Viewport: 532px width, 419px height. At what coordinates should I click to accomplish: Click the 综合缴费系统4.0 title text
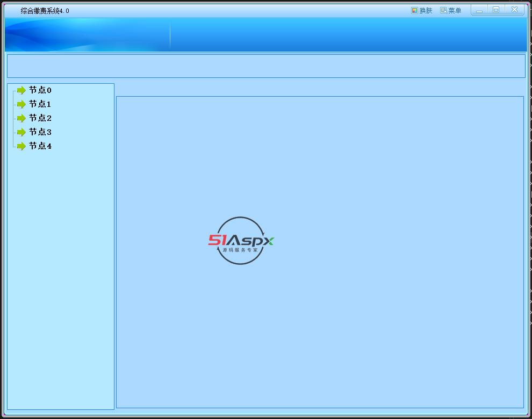[45, 11]
